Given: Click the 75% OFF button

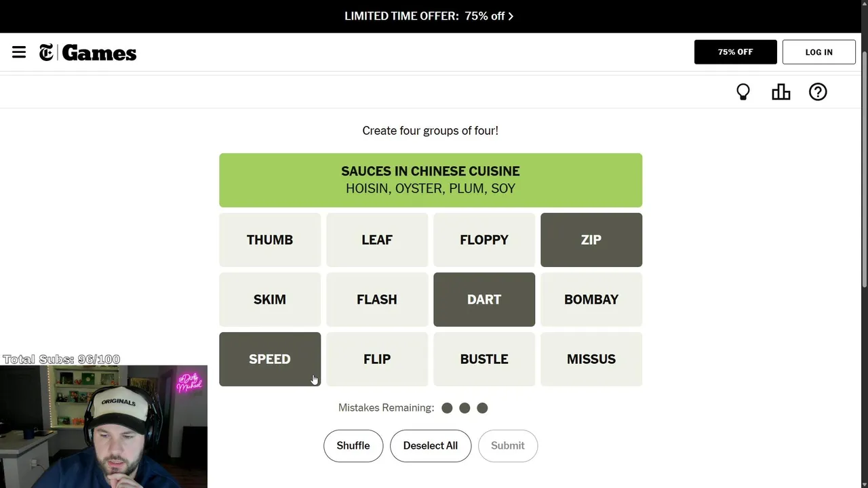Looking at the screenshot, I should pos(735,52).
